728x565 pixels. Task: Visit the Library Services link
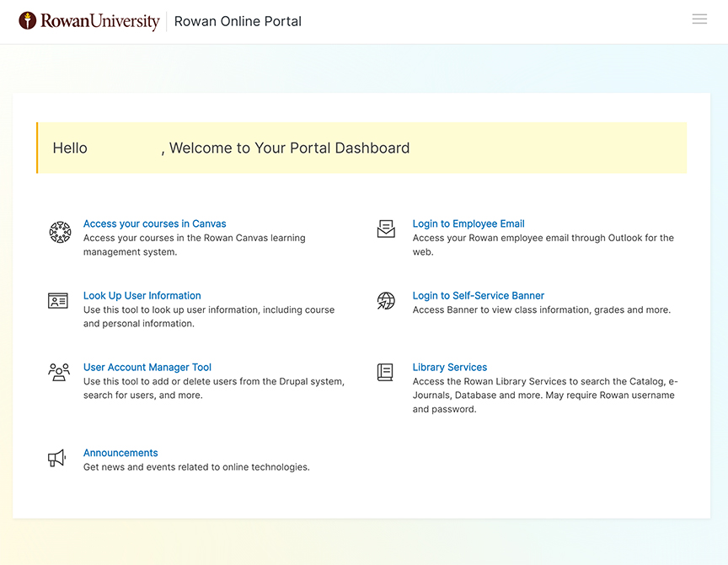[450, 367]
